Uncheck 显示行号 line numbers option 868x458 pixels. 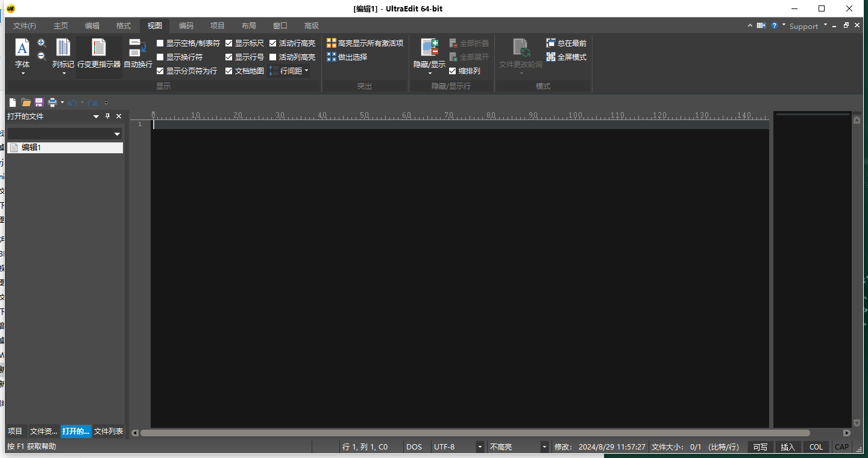coord(228,57)
